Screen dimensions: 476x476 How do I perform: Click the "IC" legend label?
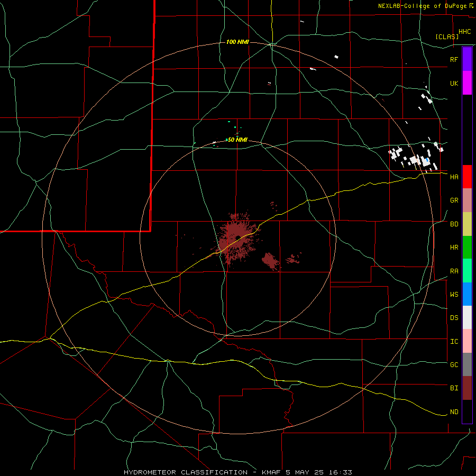point(454,342)
